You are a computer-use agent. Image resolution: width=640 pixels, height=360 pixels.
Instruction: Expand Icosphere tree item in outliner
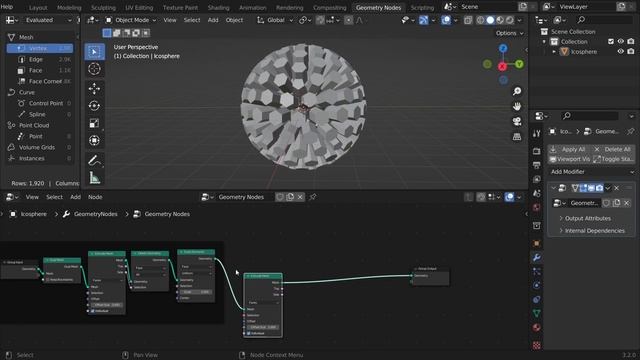coord(554,52)
